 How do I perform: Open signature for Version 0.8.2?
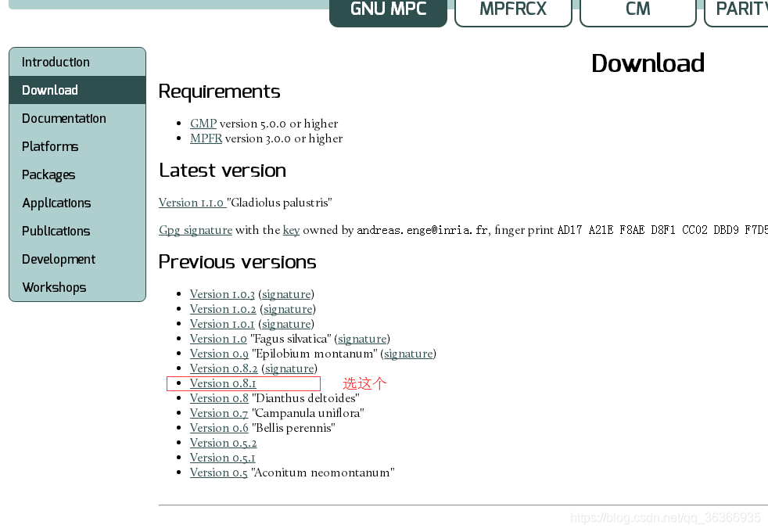tap(289, 368)
